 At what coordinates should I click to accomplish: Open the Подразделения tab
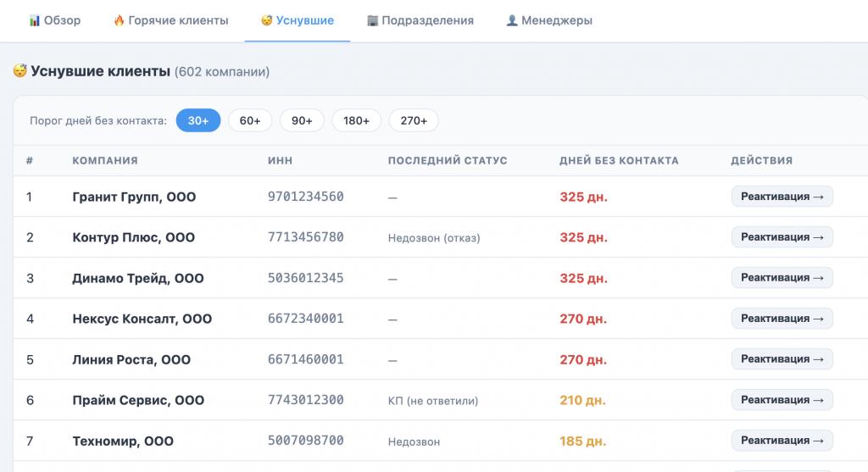click(x=420, y=20)
